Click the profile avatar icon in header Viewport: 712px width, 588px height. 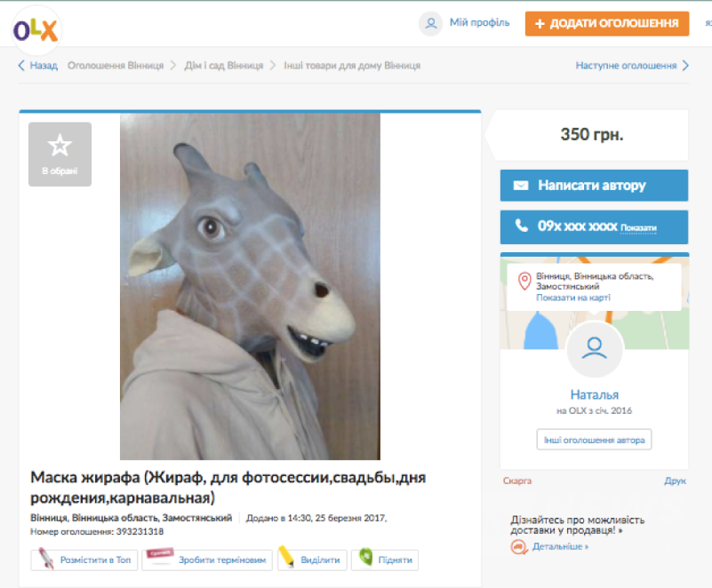tap(431, 24)
